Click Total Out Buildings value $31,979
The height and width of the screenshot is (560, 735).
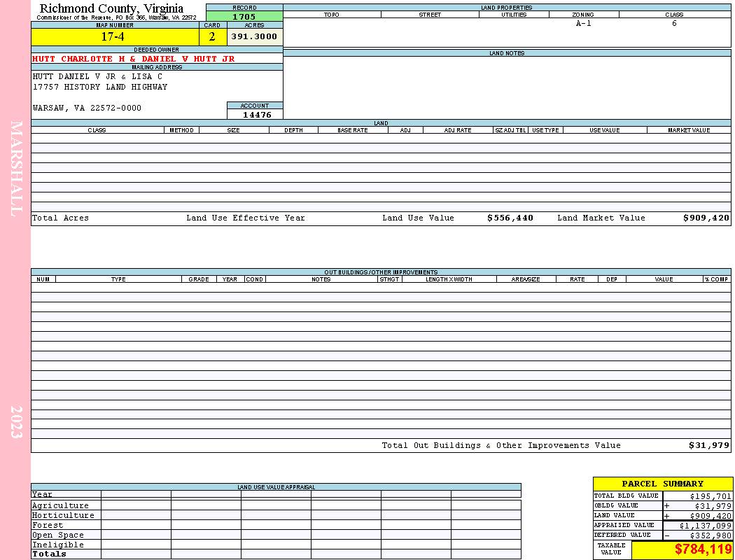pyautogui.click(x=708, y=446)
